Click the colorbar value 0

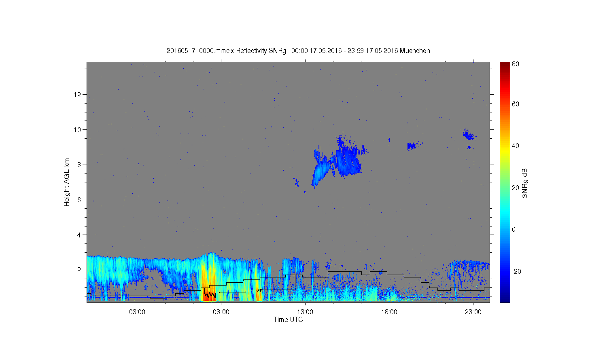point(514,229)
